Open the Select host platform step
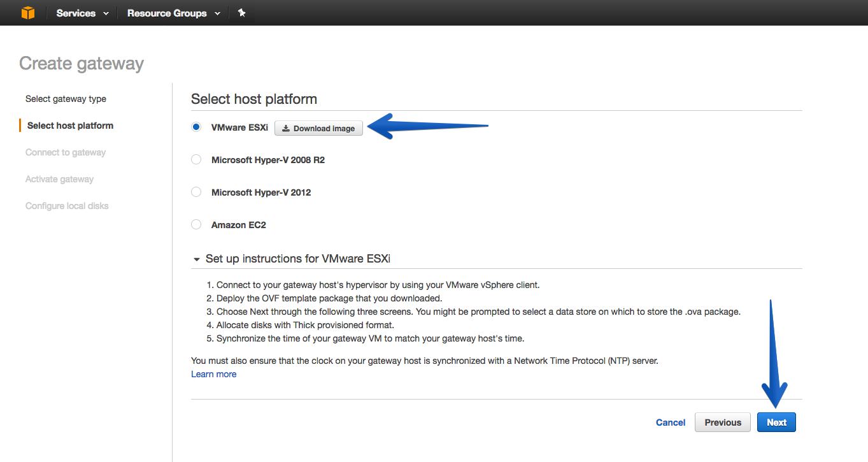The width and height of the screenshot is (868, 462). [x=70, y=126]
